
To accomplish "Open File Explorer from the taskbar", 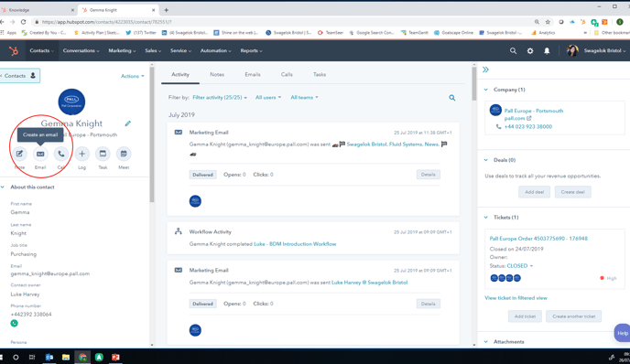I will coord(66,357).
